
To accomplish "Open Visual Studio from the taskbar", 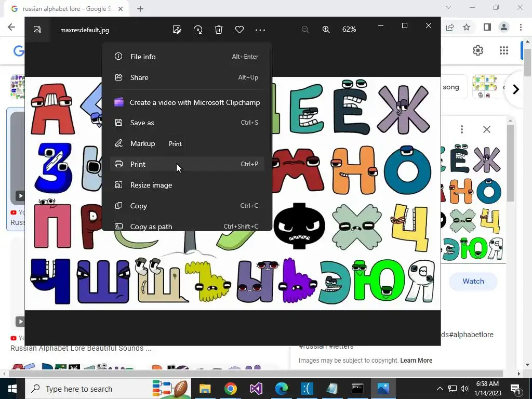I will [x=256, y=389].
